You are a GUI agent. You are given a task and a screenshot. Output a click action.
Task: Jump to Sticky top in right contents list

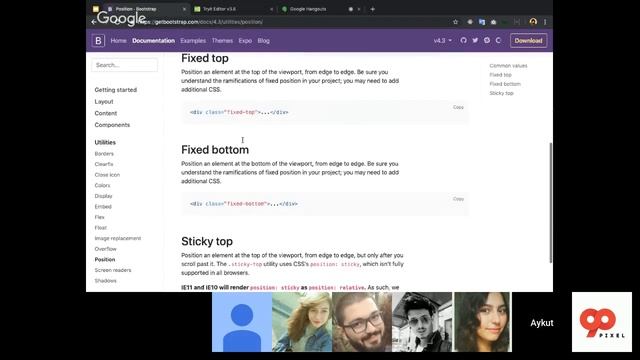point(501,93)
